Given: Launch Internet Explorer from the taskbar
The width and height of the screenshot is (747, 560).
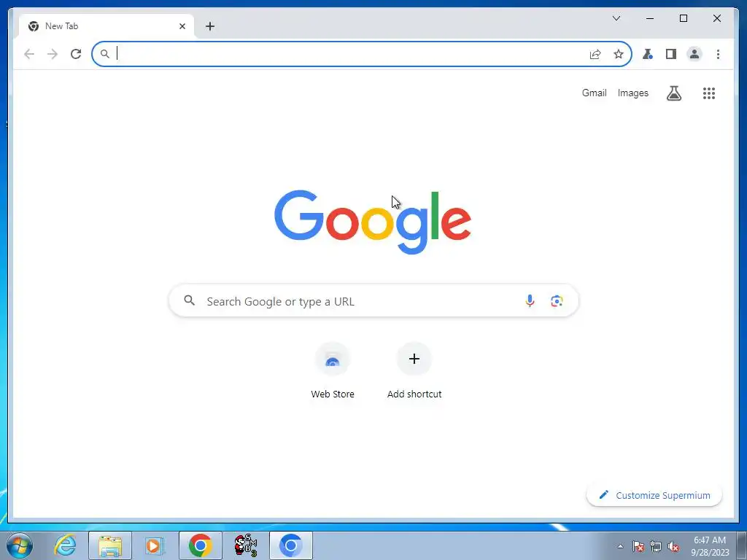Looking at the screenshot, I should [x=65, y=545].
